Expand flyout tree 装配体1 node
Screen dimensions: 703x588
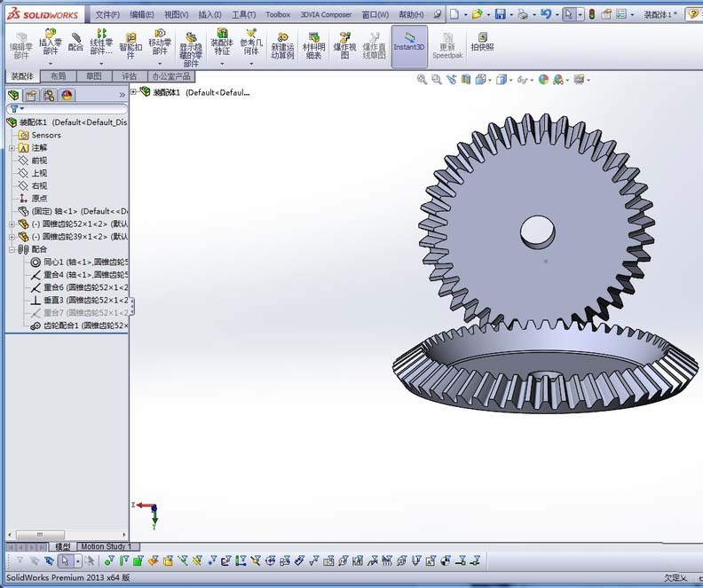(134, 92)
